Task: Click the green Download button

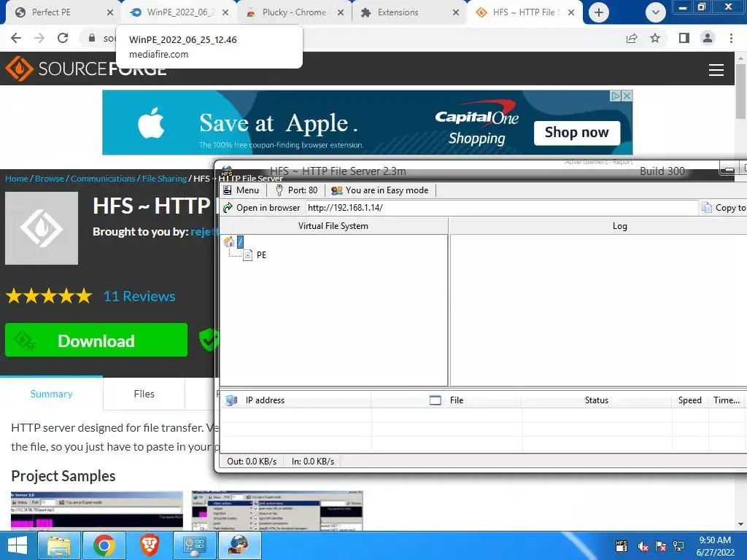Action: coord(96,340)
